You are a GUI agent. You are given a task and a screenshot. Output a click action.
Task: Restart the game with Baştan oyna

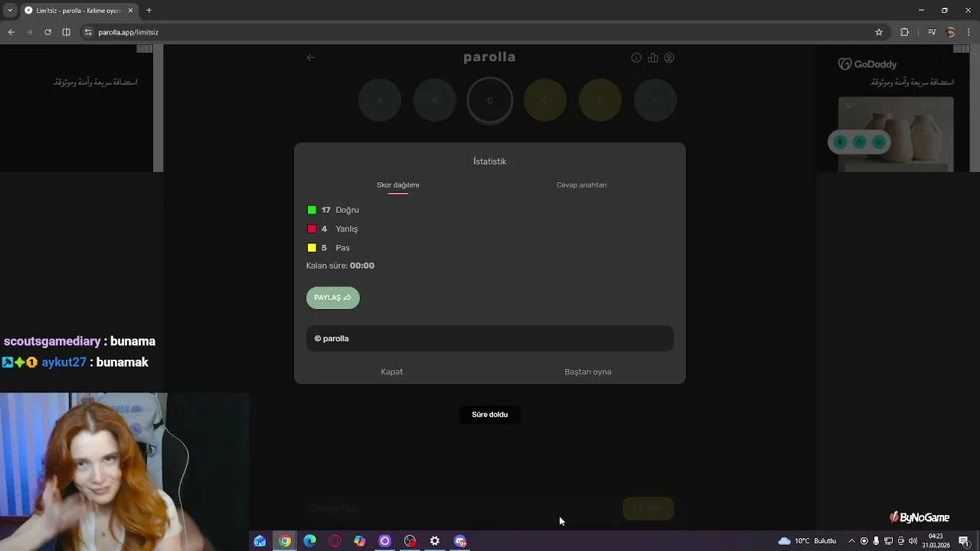click(x=588, y=372)
